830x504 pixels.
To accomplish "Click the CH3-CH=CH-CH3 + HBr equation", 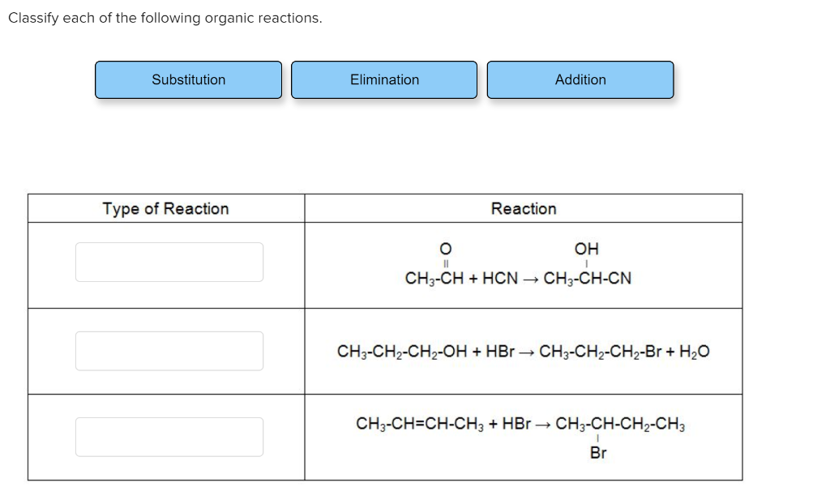I will tap(520, 438).
